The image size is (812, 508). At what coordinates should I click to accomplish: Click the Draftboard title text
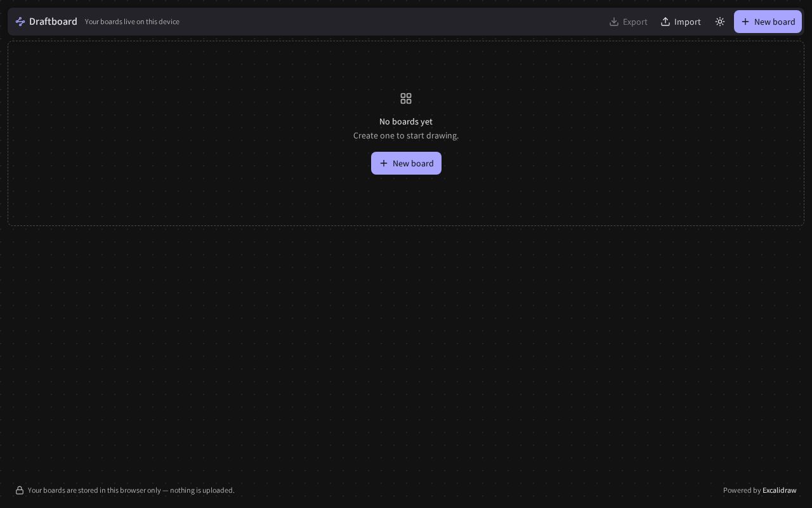pos(53,22)
